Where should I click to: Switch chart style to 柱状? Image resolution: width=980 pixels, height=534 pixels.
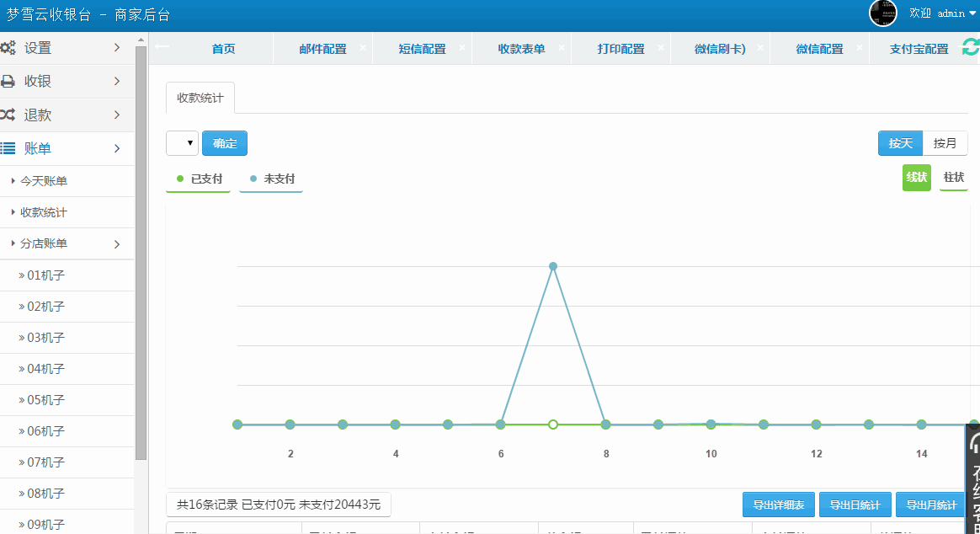(x=953, y=178)
